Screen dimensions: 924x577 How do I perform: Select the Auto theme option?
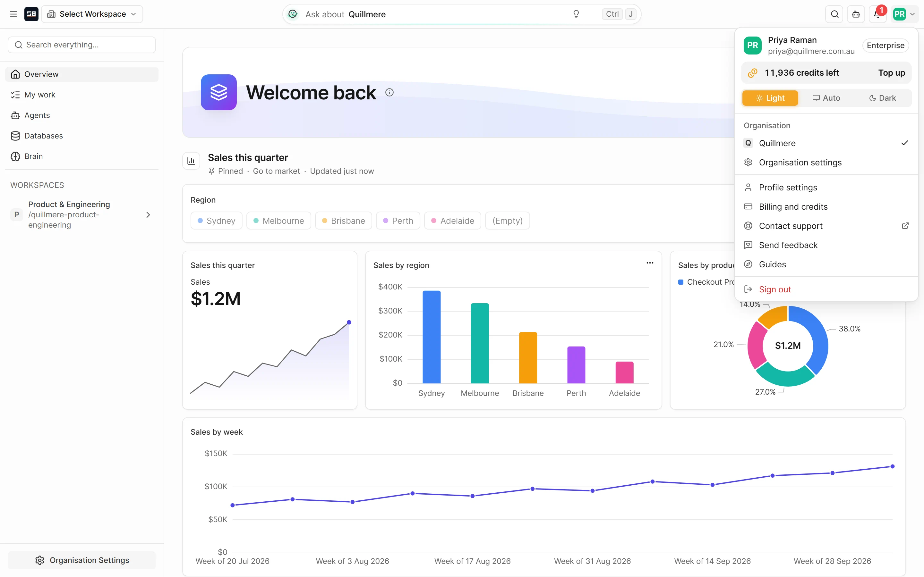pos(826,98)
